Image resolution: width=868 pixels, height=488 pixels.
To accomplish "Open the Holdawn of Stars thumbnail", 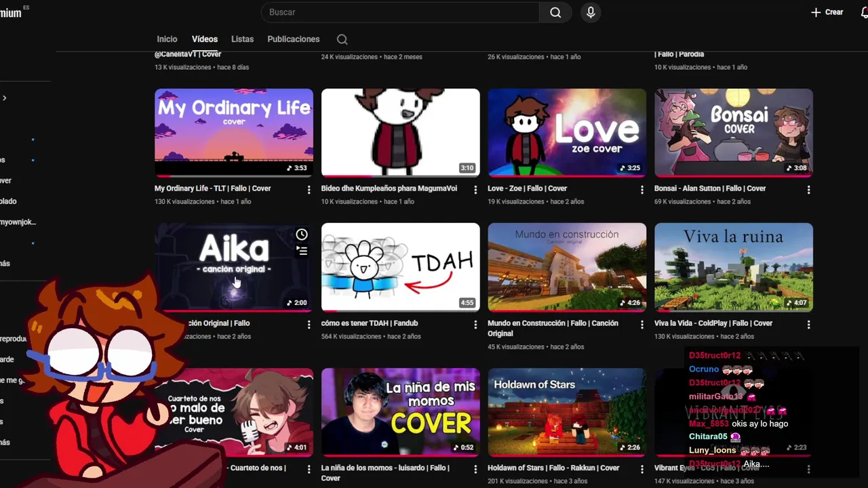I will (567, 412).
